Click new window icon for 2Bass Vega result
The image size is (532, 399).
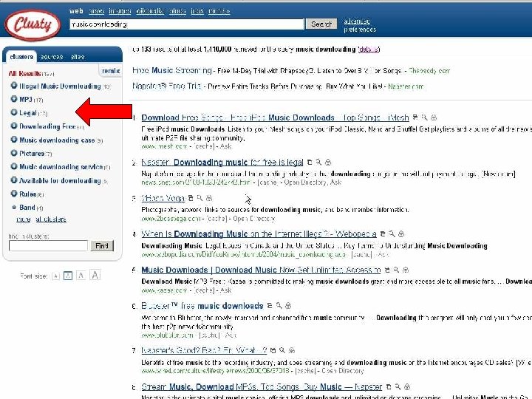tap(191, 198)
